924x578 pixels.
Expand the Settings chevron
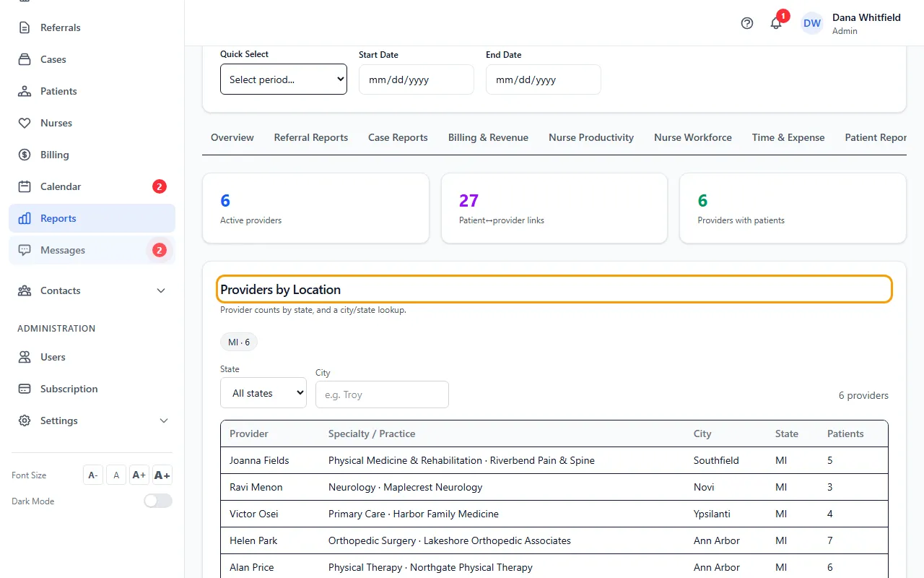tap(164, 420)
